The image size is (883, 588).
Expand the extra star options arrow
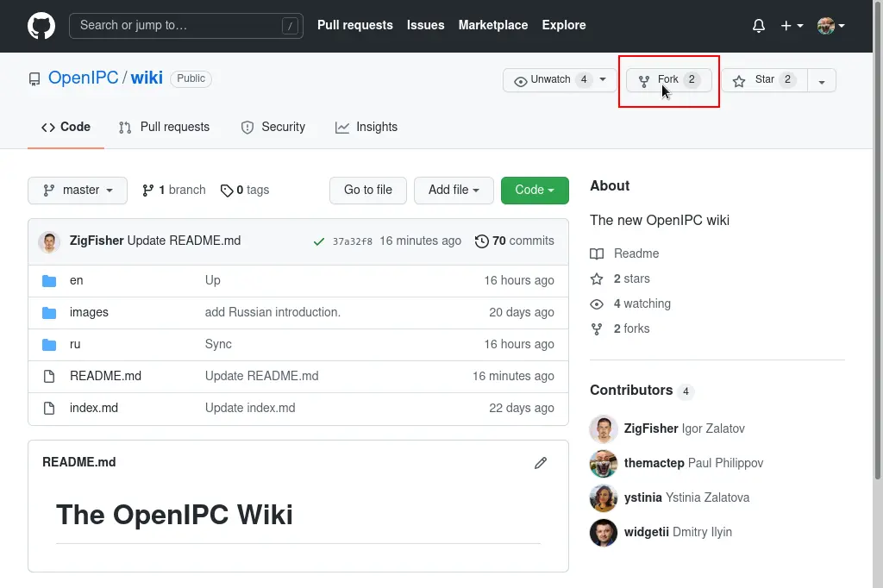[821, 80]
